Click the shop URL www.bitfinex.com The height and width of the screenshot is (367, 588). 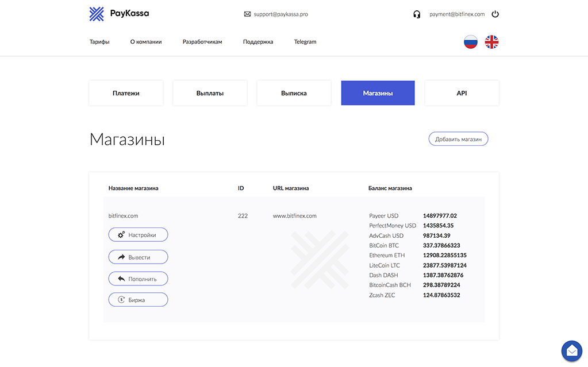tap(295, 216)
